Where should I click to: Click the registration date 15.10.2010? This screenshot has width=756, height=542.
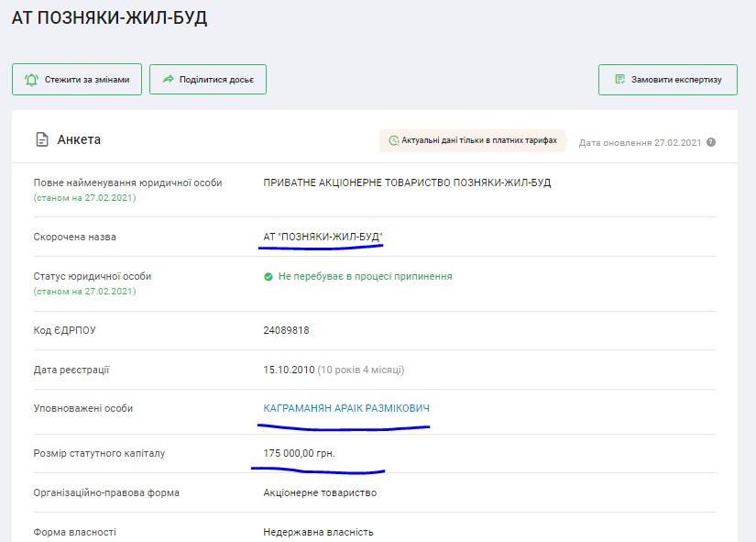pos(289,370)
